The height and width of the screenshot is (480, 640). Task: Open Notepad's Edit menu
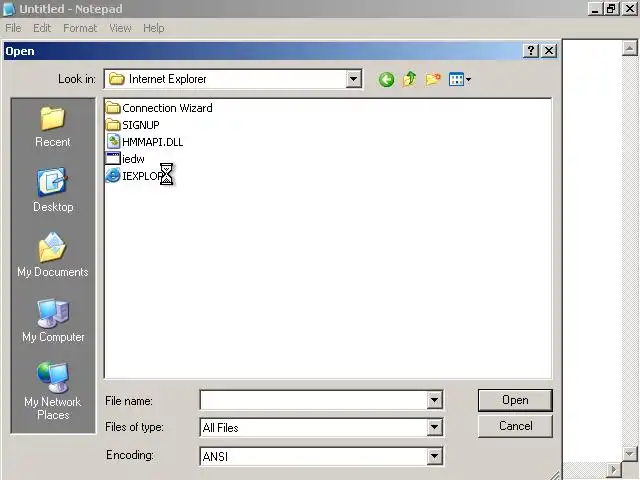point(42,28)
